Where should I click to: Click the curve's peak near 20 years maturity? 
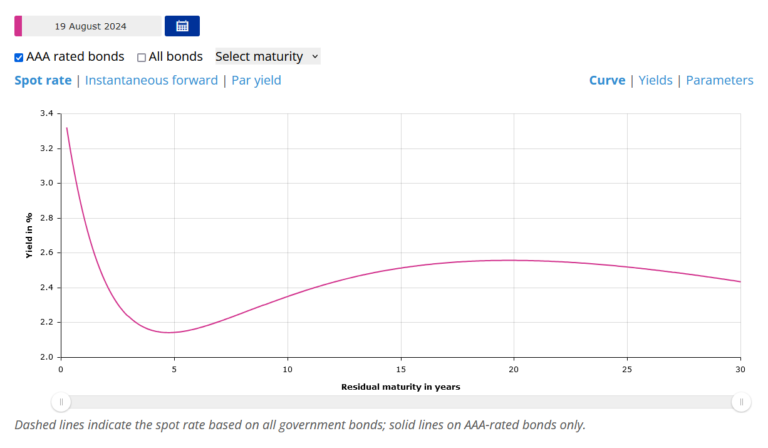pyautogui.click(x=513, y=260)
